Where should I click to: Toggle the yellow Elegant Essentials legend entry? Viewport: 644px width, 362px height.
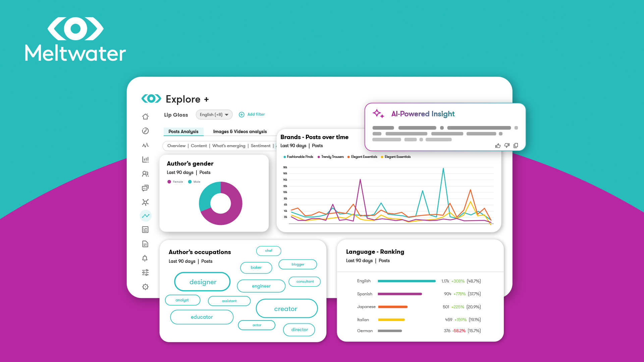tap(396, 157)
